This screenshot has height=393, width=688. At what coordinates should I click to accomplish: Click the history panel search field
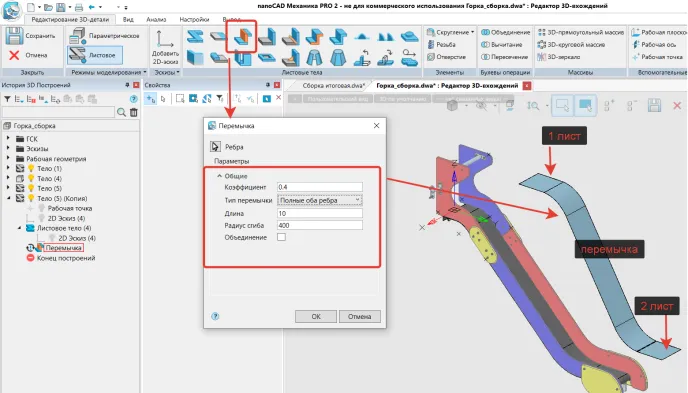click(x=58, y=113)
